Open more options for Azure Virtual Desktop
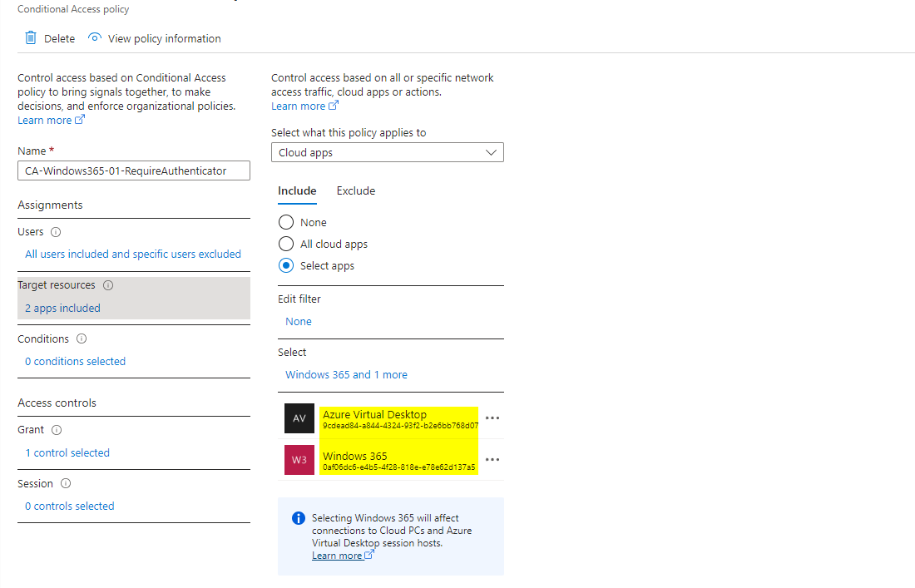 [x=492, y=418]
